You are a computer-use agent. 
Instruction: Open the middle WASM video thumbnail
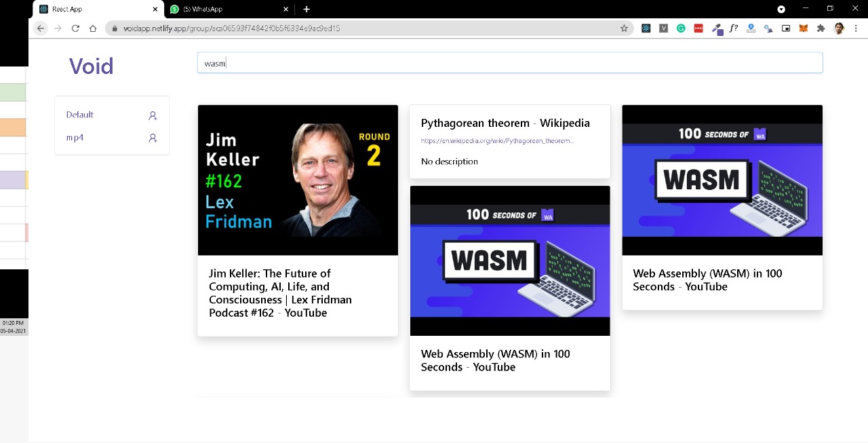click(510, 261)
